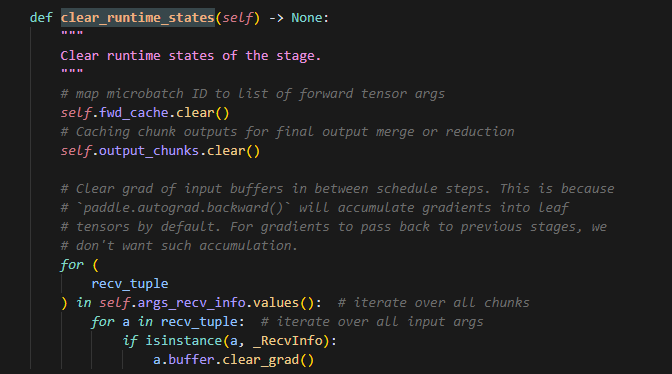The width and height of the screenshot is (672, 374).
Task: Click the outer for keyword
Action: point(72,265)
